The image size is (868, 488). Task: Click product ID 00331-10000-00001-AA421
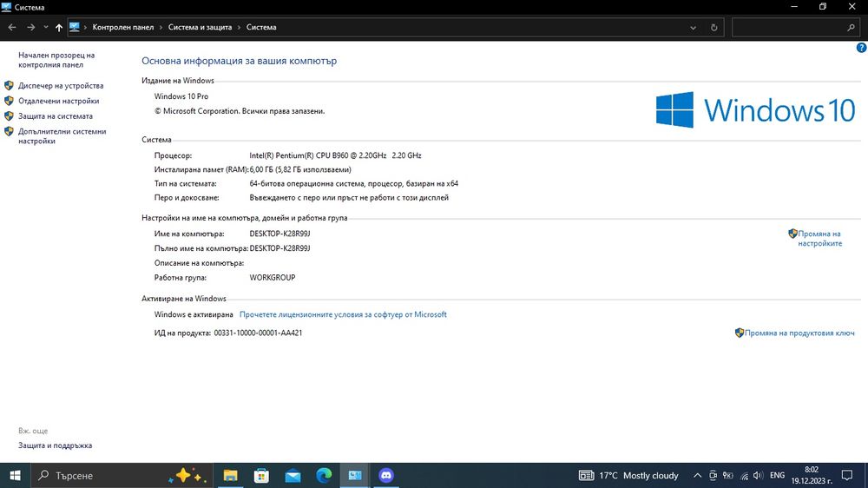(258, 333)
